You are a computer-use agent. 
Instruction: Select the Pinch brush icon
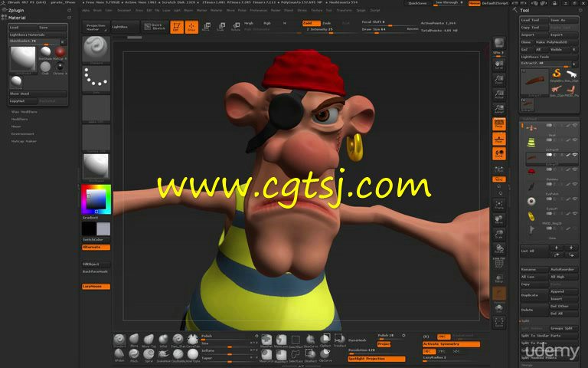pos(134,355)
